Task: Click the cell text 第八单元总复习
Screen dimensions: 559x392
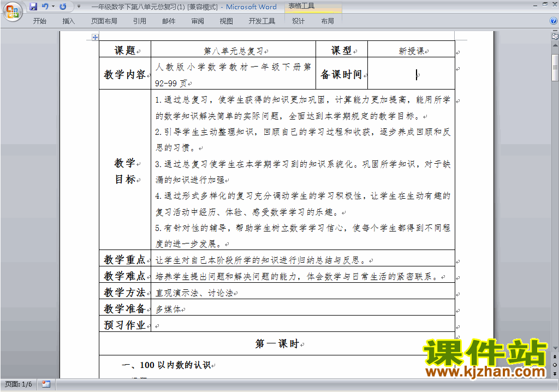Action: 233,51
